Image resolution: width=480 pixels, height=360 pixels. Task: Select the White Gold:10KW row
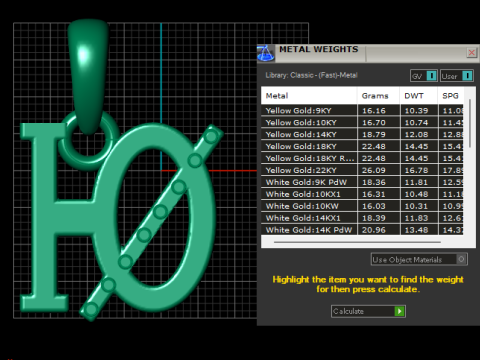tap(362, 206)
